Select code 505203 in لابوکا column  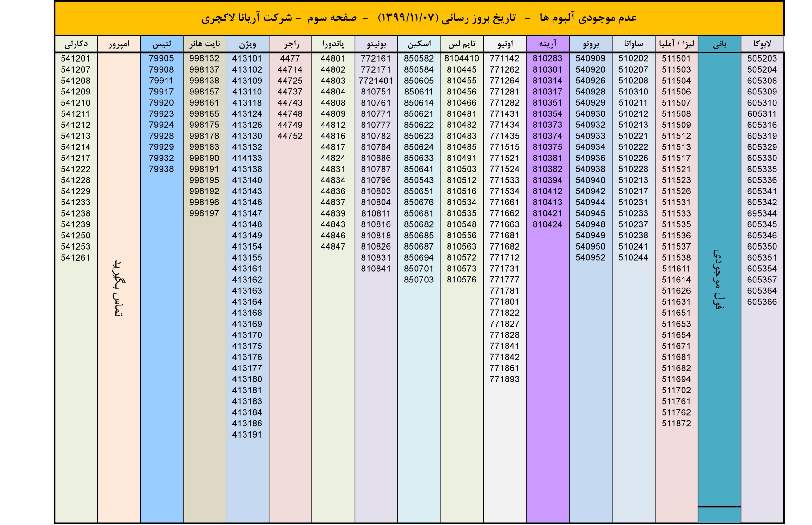[762, 58]
